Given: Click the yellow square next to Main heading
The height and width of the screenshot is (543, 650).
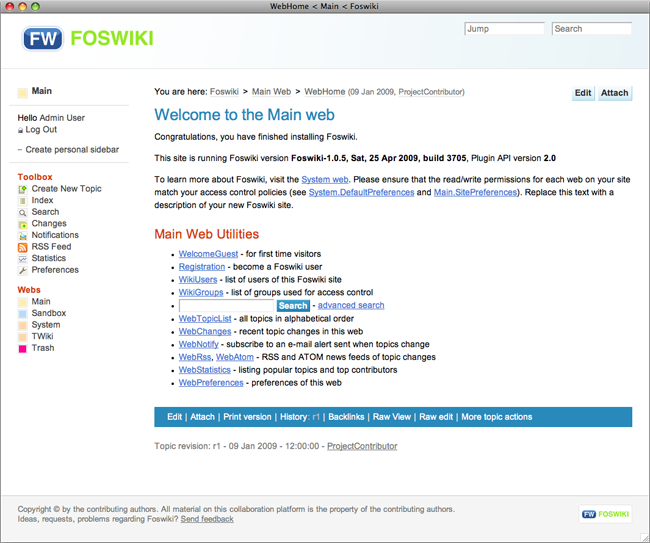Looking at the screenshot, I should coord(22,92).
